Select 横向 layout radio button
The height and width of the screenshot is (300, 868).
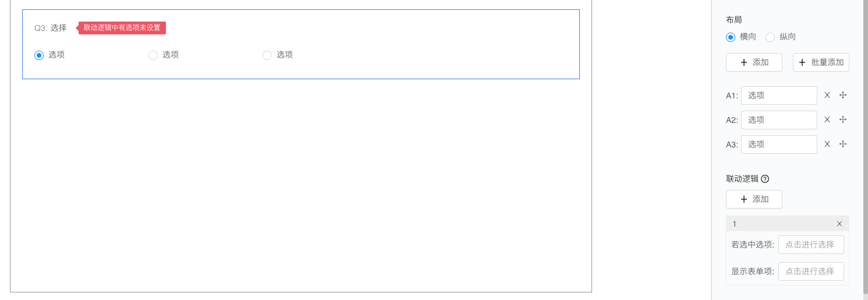tap(731, 37)
